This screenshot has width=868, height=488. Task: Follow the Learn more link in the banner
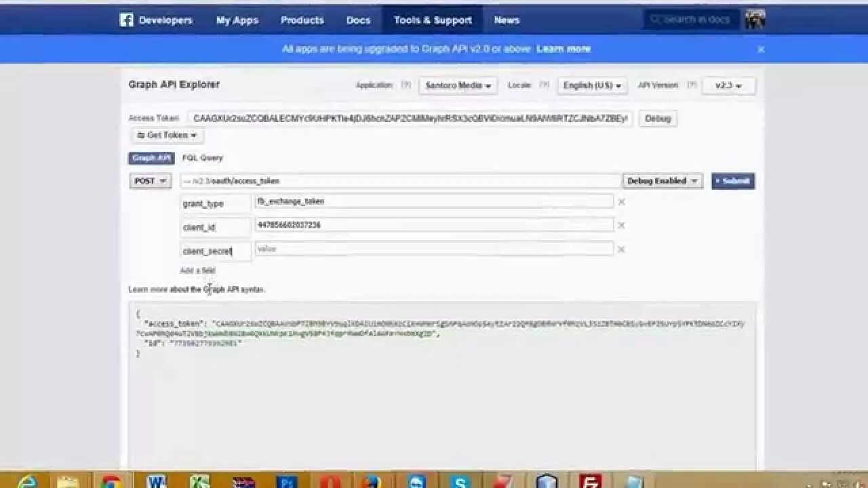564,49
